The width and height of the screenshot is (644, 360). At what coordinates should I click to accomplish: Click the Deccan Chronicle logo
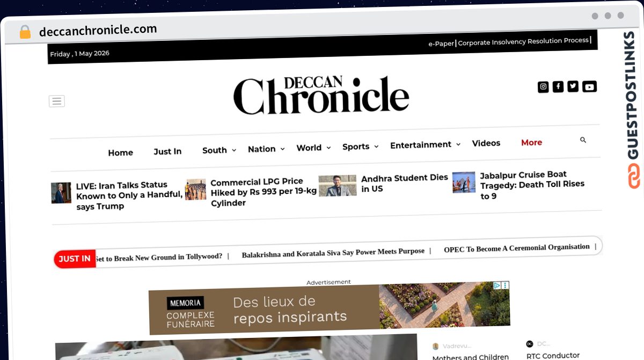[321, 95]
